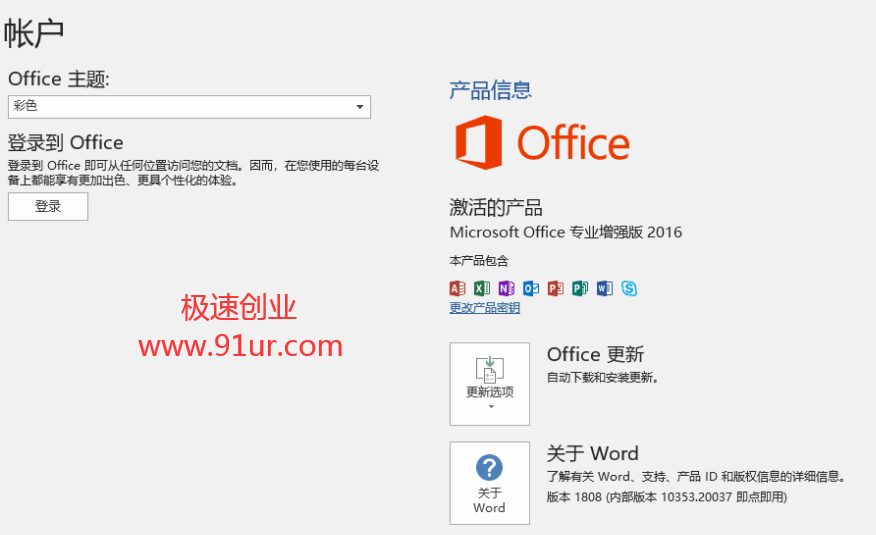This screenshot has width=876, height=535.
Task: Click the Excel app icon
Action: pos(482,288)
